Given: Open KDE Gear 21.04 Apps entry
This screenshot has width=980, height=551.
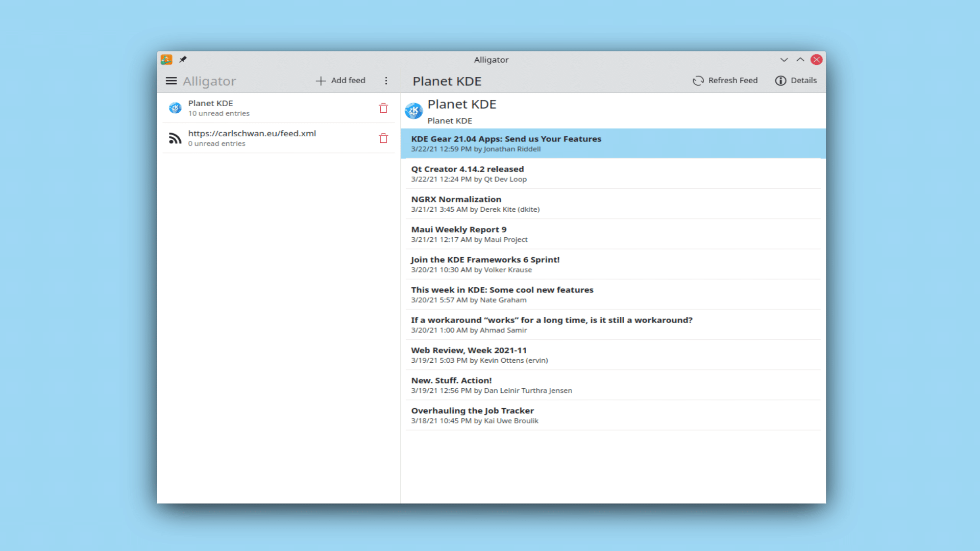Looking at the screenshot, I should coord(613,143).
